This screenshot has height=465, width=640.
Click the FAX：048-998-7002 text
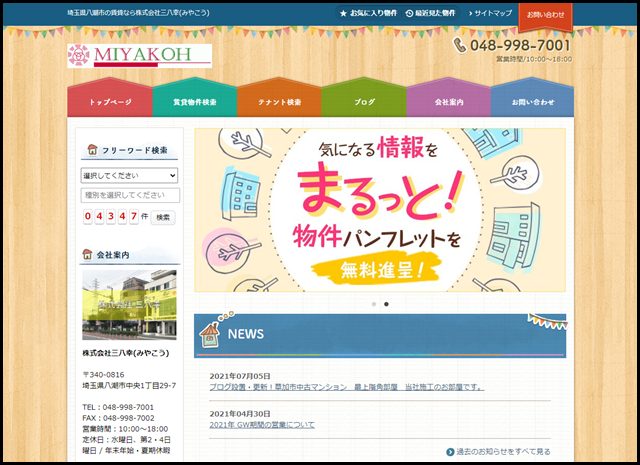(x=118, y=418)
